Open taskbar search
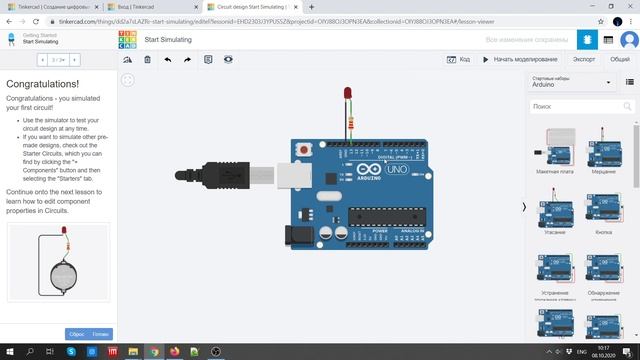The height and width of the screenshot is (360, 640). coord(29,351)
